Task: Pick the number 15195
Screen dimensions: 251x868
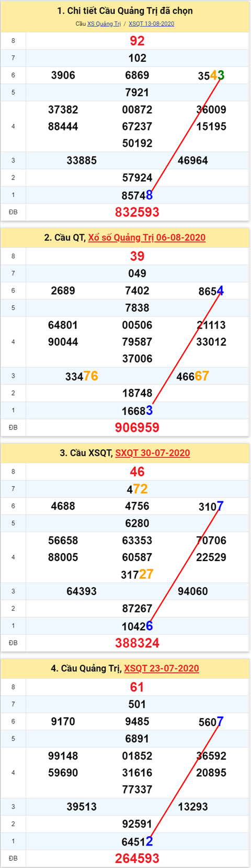Action: click(211, 126)
